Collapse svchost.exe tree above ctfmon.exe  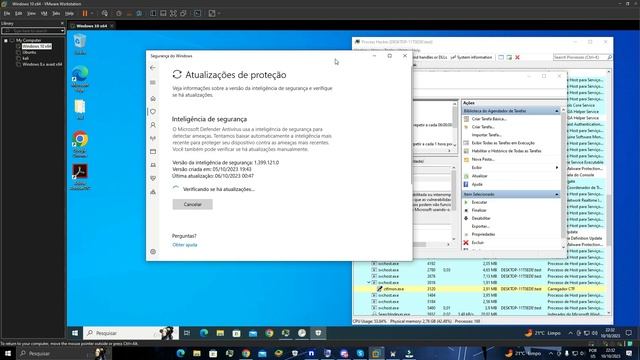(x=369, y=282)
